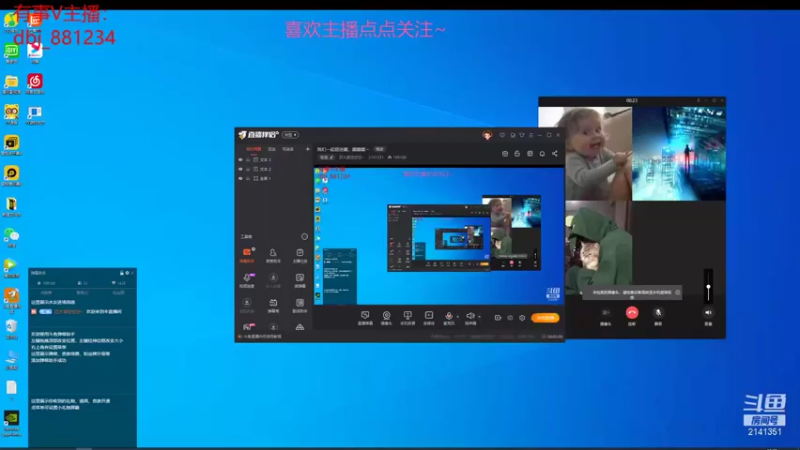Open This PC desktop icon
This screenshot has width=800, height=450.
click(x=11, y=360)
